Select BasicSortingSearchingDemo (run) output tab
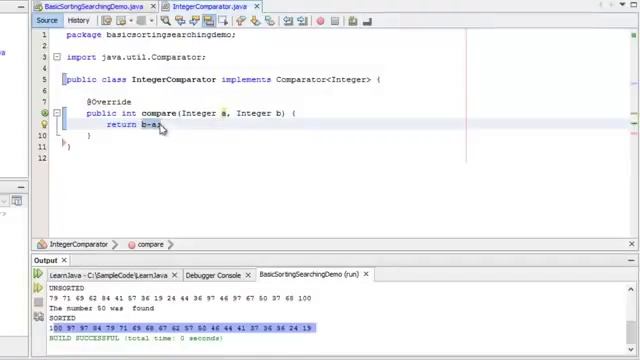Viewport: 640px width, 360px height. point(309,274)
